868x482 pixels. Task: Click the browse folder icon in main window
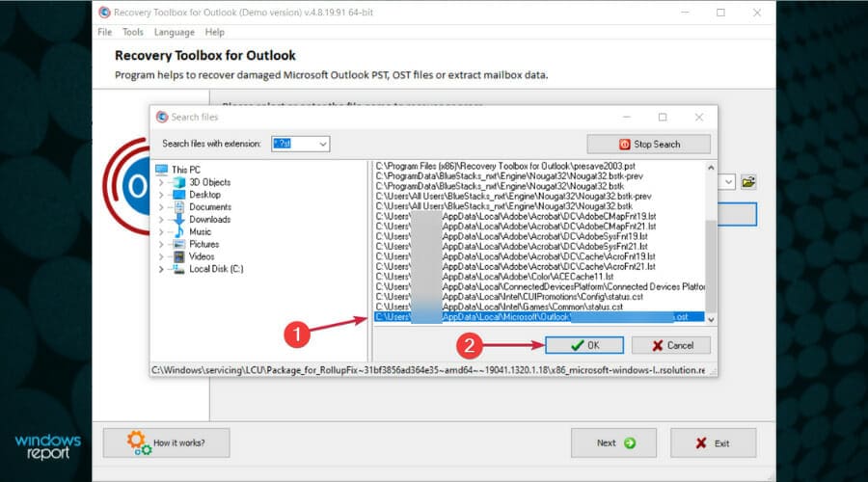(748, 182)
